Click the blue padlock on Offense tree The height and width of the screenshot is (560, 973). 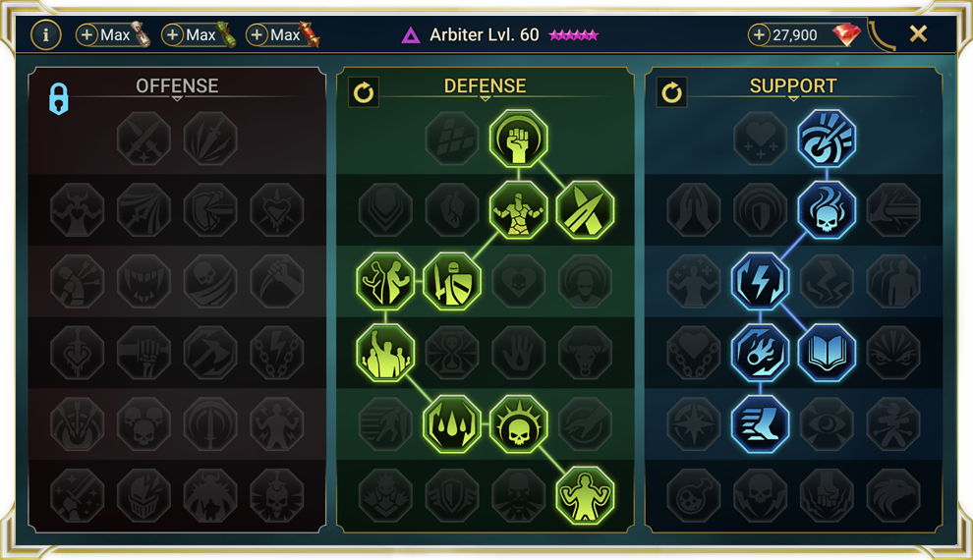point(59,98)
